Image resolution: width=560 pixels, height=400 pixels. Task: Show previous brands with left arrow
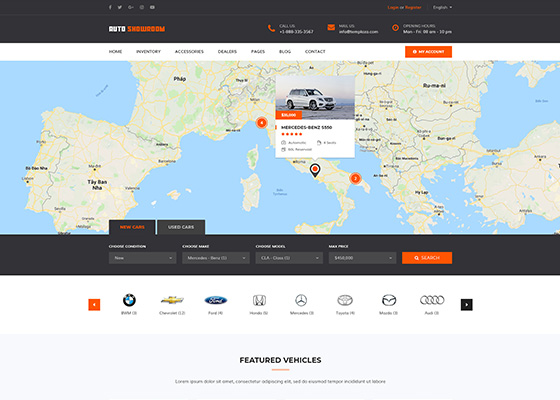(94, 305)
